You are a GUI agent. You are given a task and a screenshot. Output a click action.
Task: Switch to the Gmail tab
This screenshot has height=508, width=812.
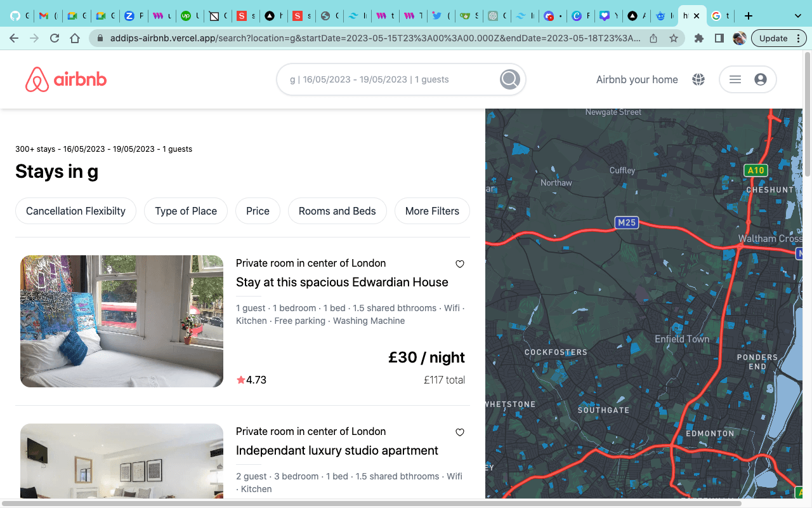click(x=47, y=16)
